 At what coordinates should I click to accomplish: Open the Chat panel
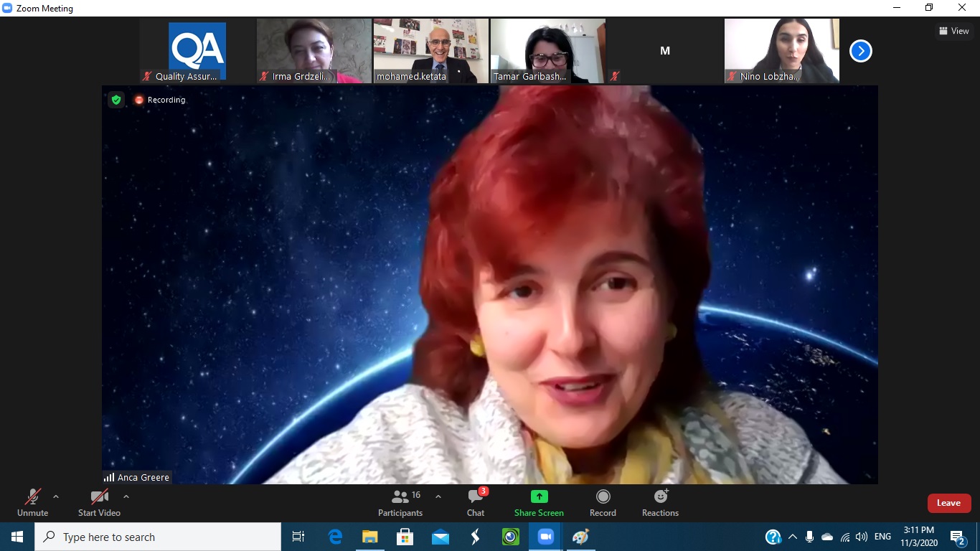[x=476, y=503]
